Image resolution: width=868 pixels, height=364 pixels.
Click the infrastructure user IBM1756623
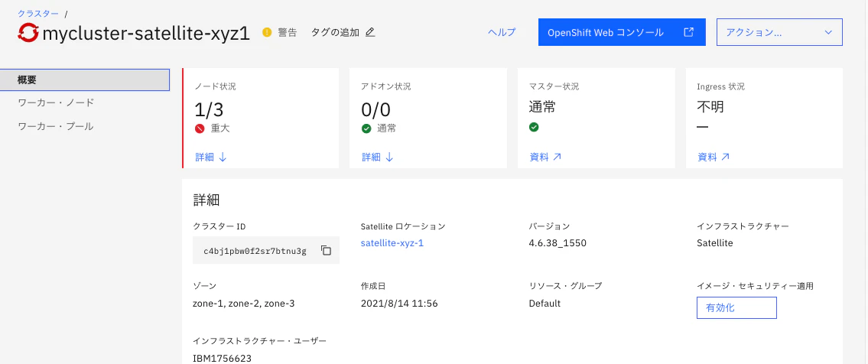[x=222, y=358]
